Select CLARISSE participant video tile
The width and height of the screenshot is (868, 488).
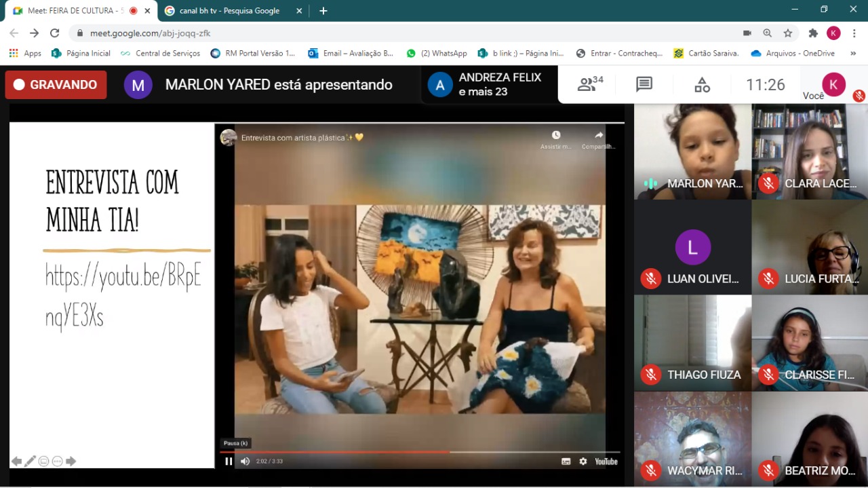[x=810, y=343]
